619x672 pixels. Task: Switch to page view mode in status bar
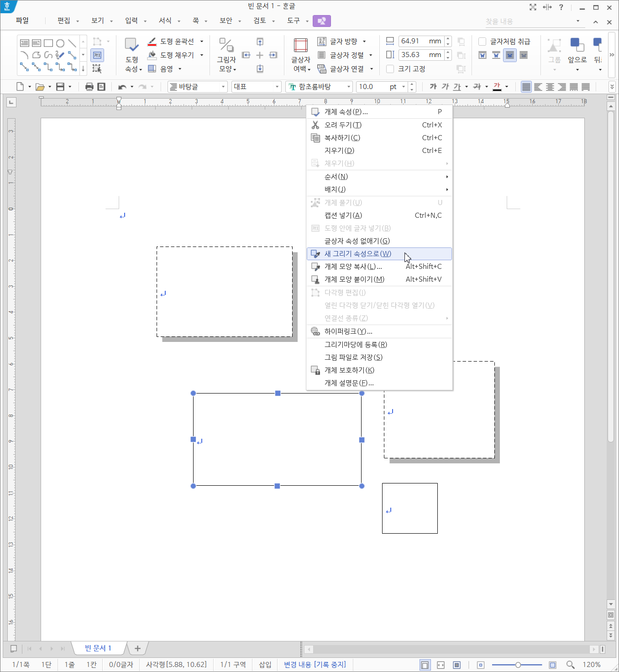tap(425, 665)
